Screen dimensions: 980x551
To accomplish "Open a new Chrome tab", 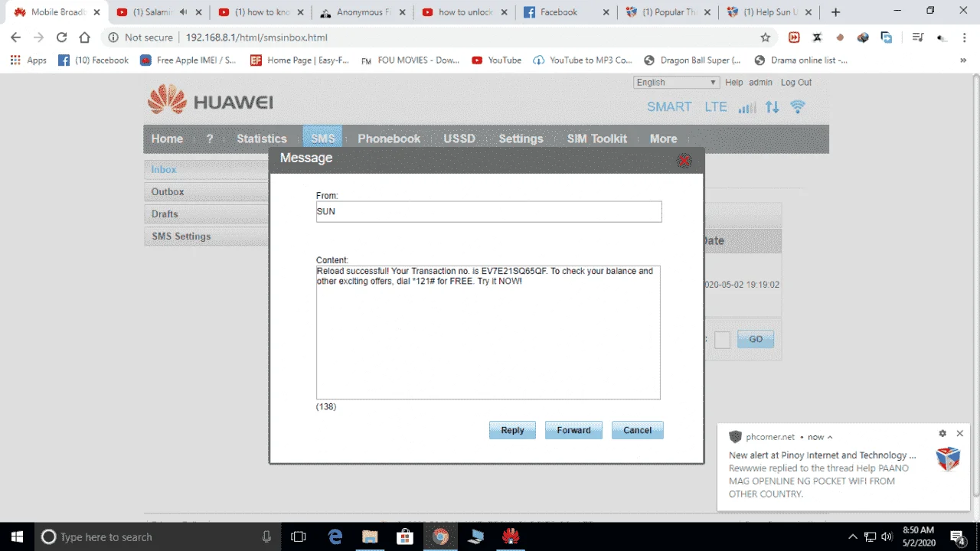I will pyautogui.click(x=835, y=12).
